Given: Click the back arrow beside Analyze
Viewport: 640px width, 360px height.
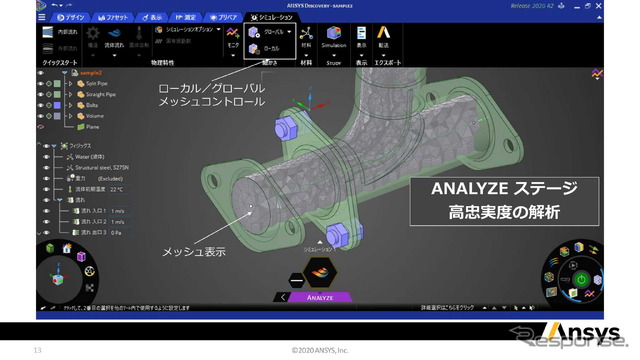Looking at the screenshot, I should point(282,298).
